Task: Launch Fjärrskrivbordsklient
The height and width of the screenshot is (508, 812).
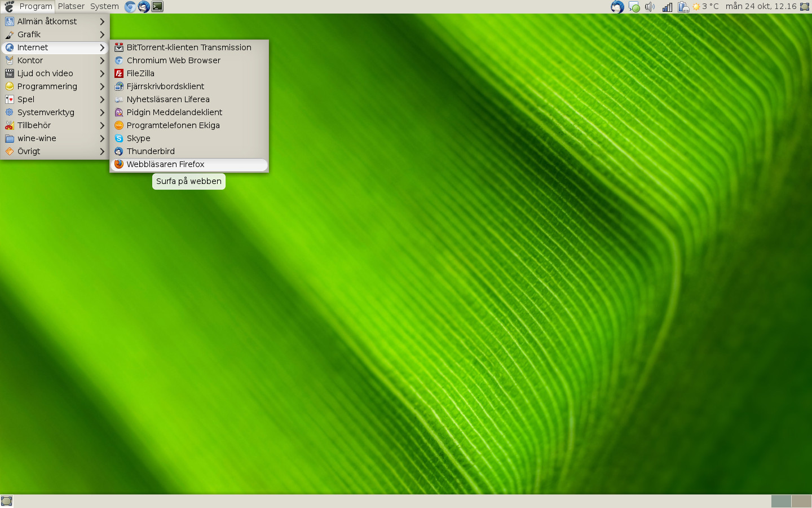Action: click(x=189, y=86)
